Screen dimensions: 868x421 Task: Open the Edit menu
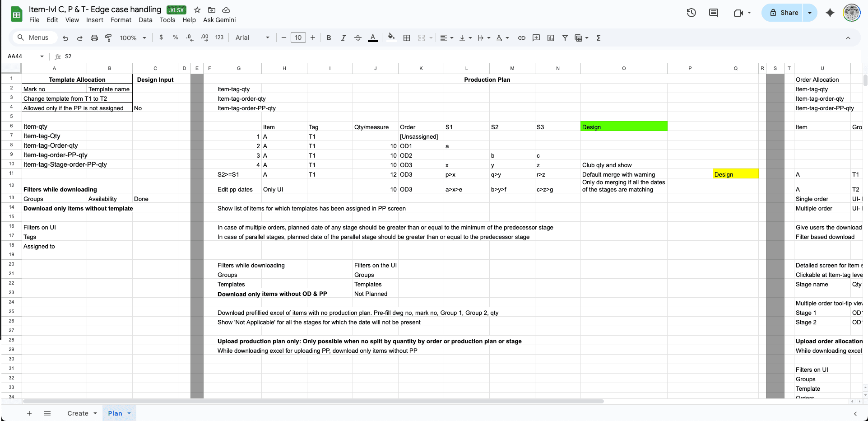pyautogui.click(x=52, y=20)
